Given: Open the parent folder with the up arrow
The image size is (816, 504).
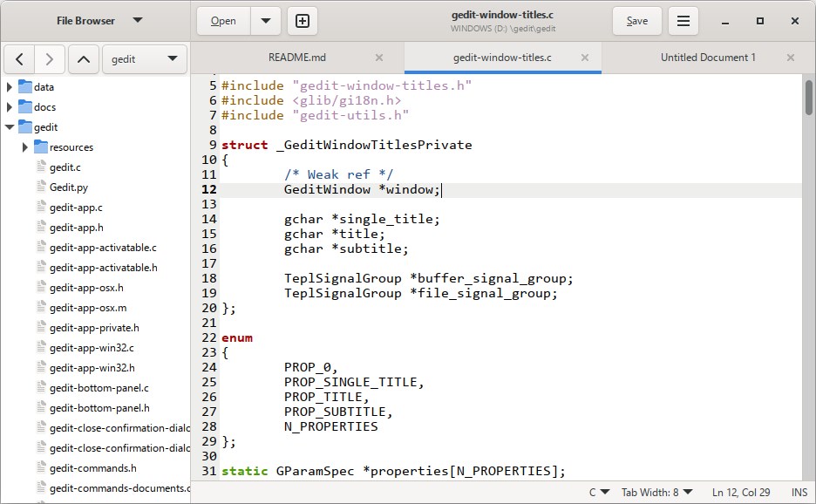Looking at the screenshot, I should coord(83,58).
